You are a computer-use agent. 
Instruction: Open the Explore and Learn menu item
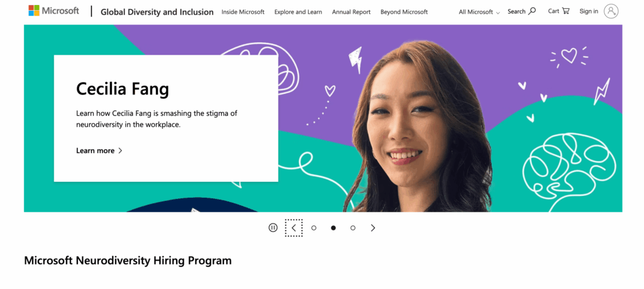pyautogui.click(x=298, y=12)
